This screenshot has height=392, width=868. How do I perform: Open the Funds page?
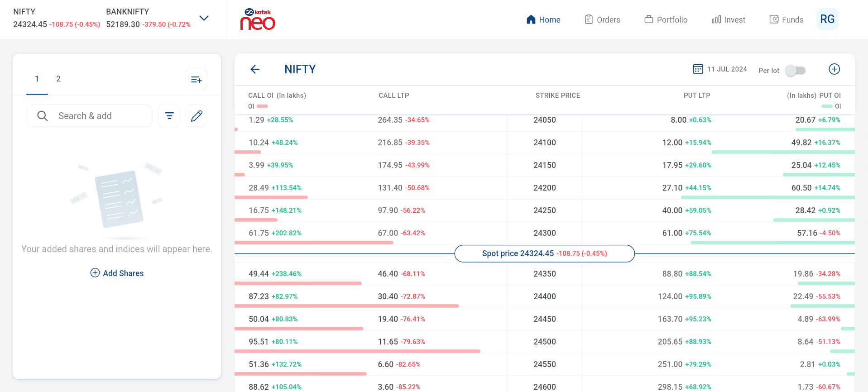pos(786,19)
